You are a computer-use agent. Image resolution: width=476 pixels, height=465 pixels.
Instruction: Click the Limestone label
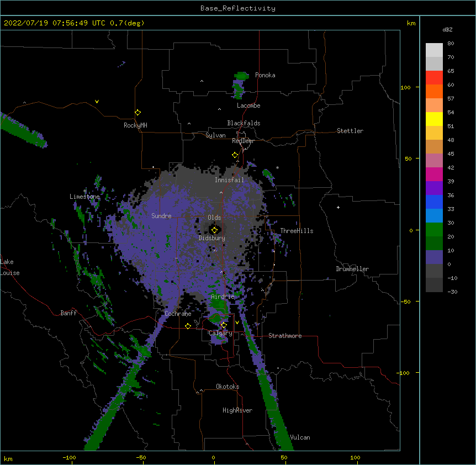pos(84,197)
